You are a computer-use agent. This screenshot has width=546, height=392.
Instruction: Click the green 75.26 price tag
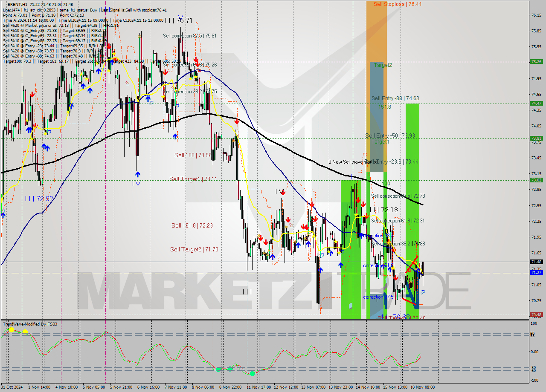536,61
